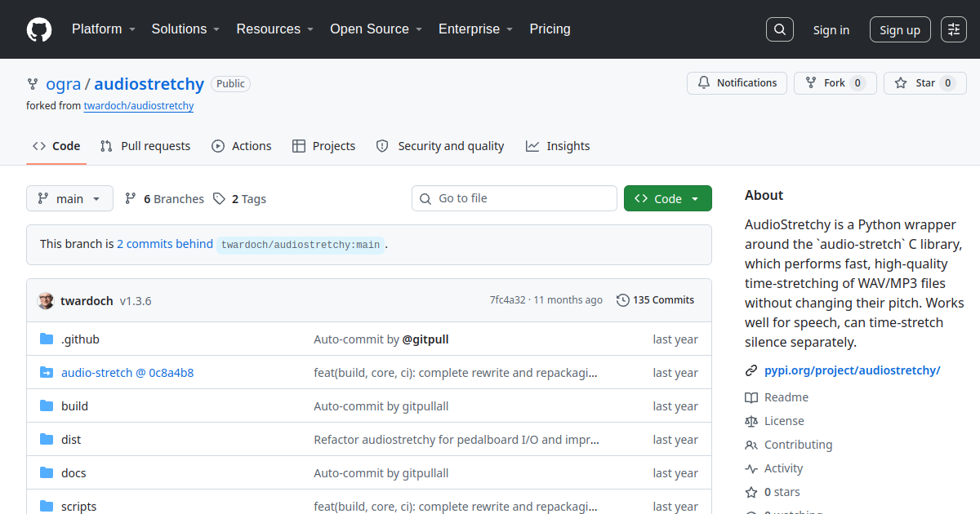Open the twardoch commit author link
Screen dimensions: 980x514
tap(87, 300)
